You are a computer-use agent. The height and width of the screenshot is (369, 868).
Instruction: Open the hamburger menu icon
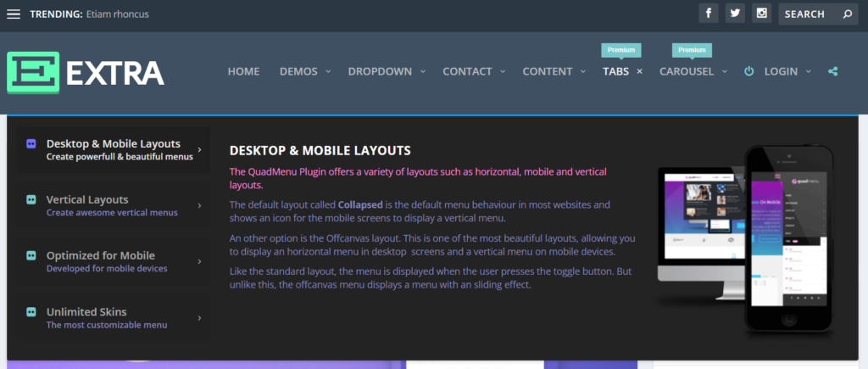[x=14, y=14]
